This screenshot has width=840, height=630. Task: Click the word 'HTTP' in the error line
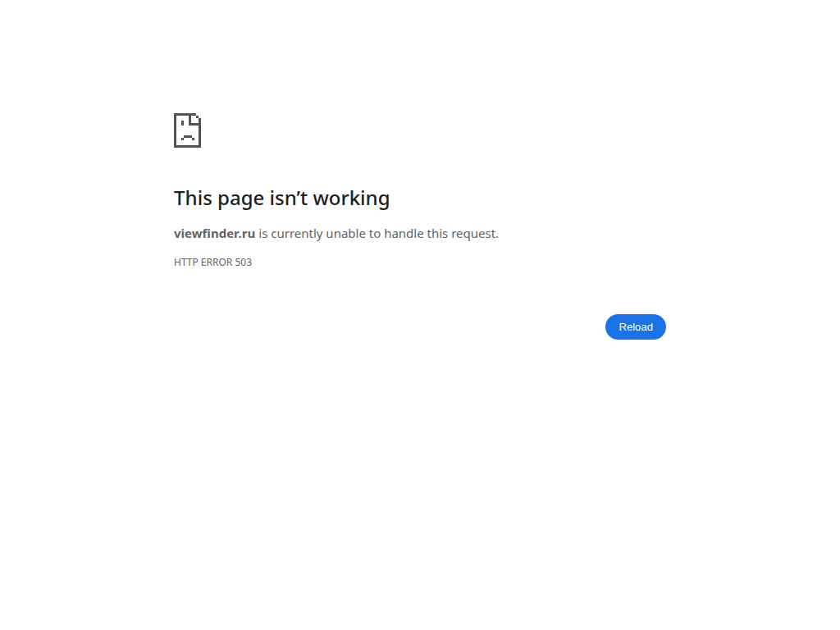186,262
